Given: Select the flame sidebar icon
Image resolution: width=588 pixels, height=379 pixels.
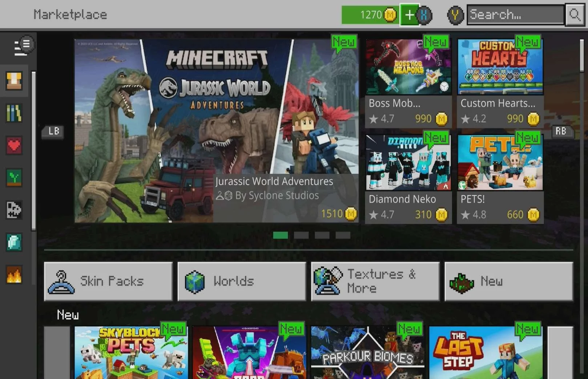Looking at the screenshot, I should pyautogui.click(x=14, y=274).
